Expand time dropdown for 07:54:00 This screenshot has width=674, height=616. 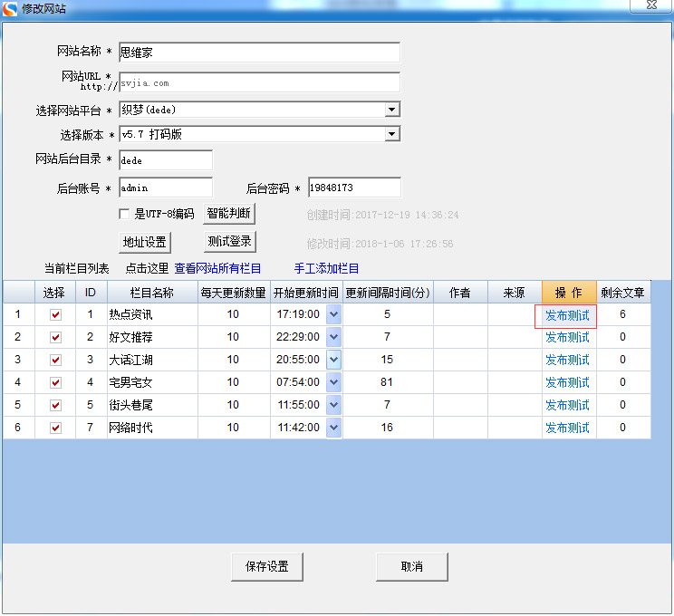(x=333, y=382)
